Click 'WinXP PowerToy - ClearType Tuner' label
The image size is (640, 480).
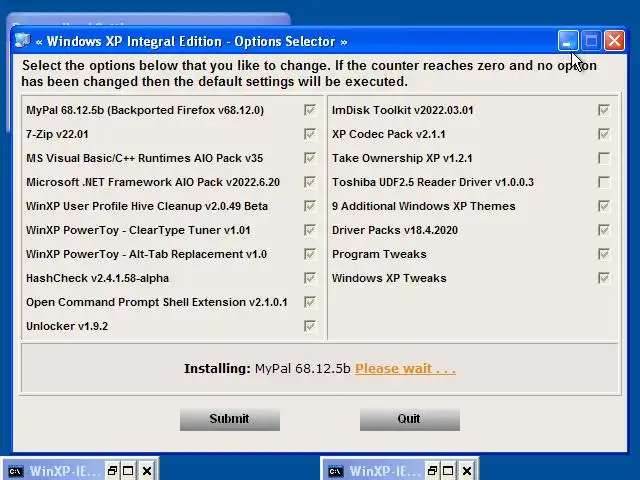pyautogui.click(x=138, y=231)
